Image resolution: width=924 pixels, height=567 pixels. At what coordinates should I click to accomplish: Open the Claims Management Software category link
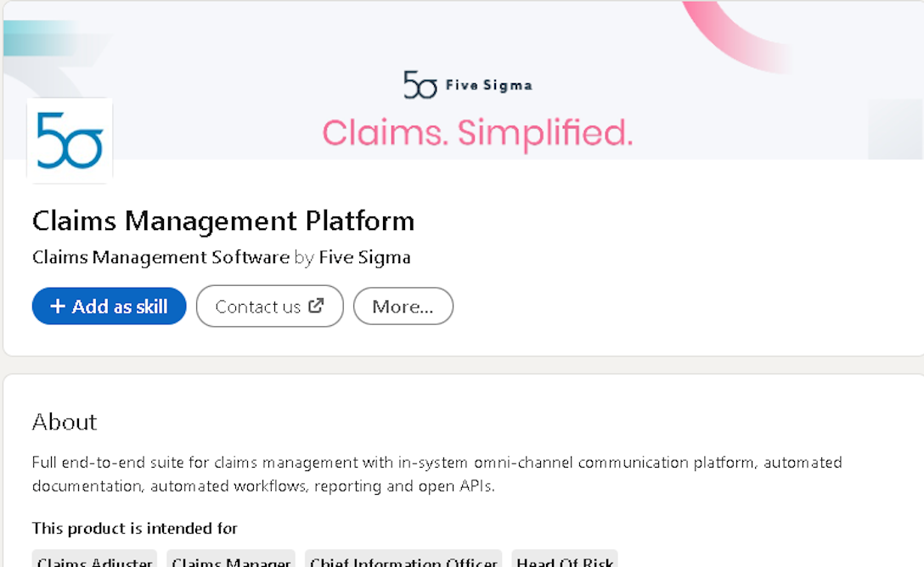pyautogui.click(x=159, y=257)
